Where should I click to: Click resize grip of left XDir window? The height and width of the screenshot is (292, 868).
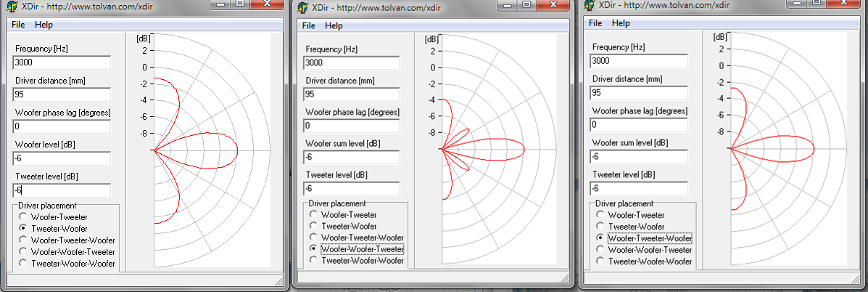[x=279, y=280]
